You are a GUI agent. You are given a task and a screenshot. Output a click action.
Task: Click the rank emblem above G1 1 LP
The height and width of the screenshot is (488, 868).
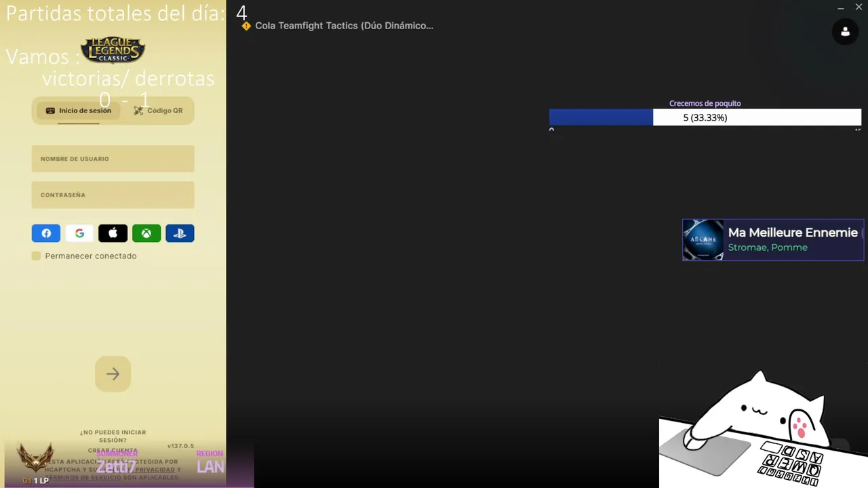(36, 458)
